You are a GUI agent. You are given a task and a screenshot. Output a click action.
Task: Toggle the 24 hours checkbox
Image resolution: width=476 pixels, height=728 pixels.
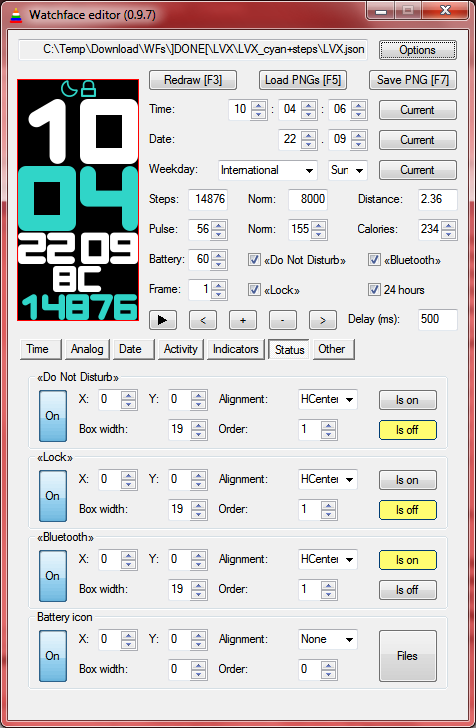[x=374, y=290]
